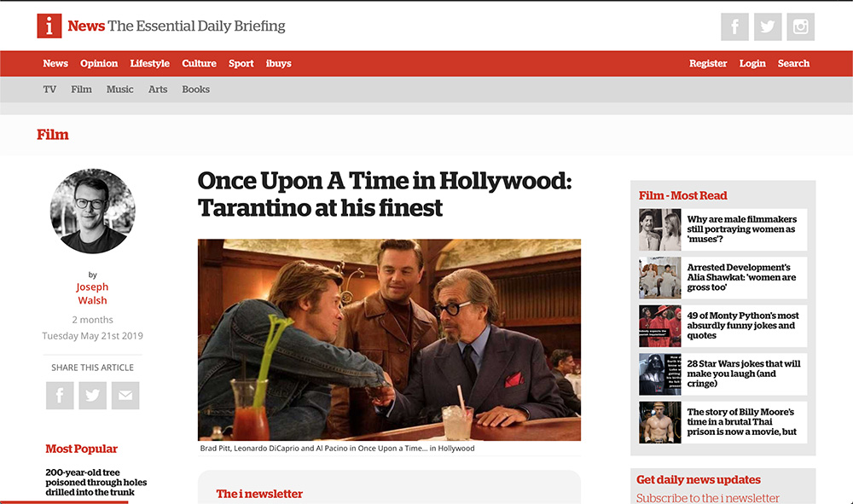Click thumbnail for the muses article

click(x=660, y=230)
